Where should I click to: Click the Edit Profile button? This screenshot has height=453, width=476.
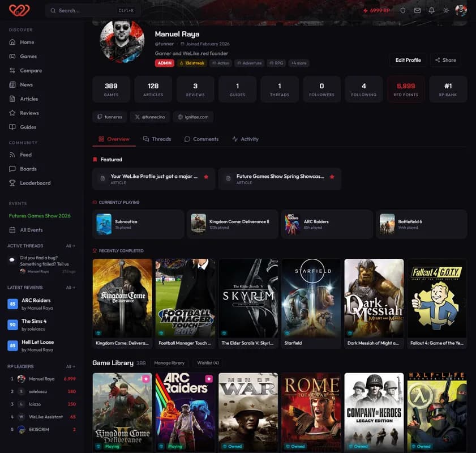coord(408,60)
